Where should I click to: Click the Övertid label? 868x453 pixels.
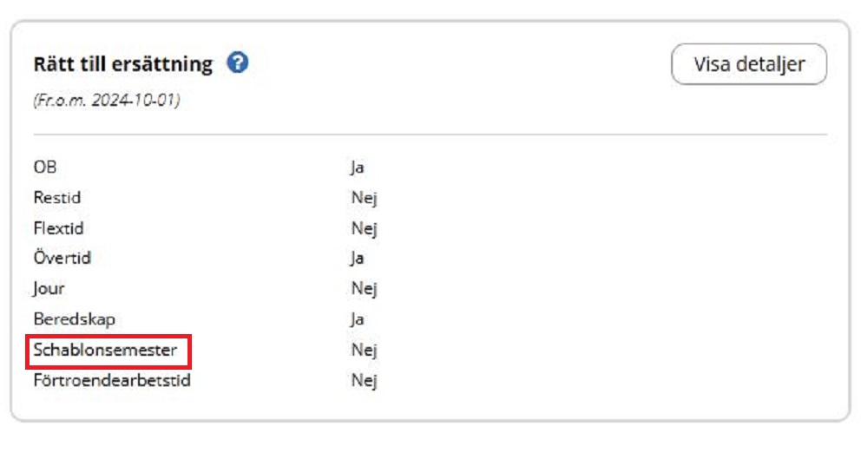click(x=62, y=258)
